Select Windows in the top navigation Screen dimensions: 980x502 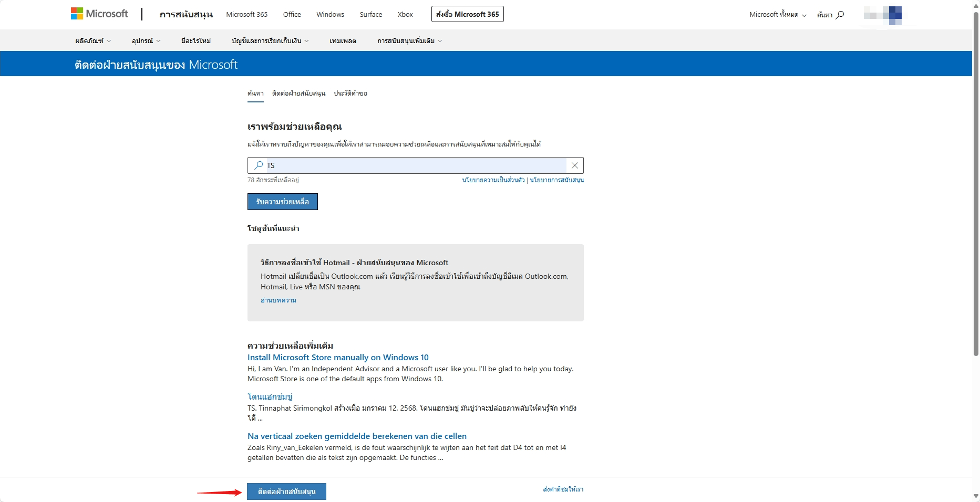point(331,15)
